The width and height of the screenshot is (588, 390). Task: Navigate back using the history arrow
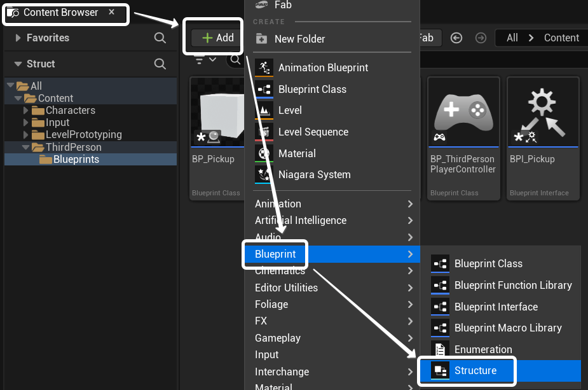click(x=456, y=38)
